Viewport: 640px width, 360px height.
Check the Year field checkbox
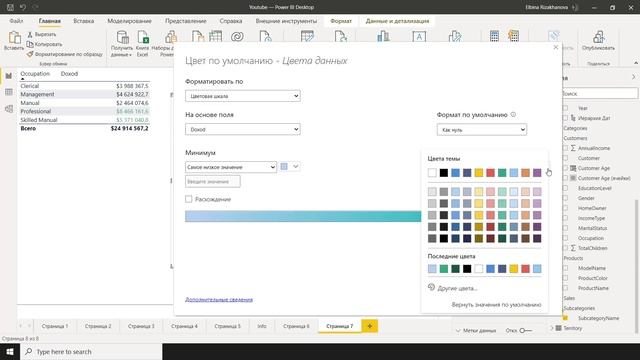coord(565,108)
